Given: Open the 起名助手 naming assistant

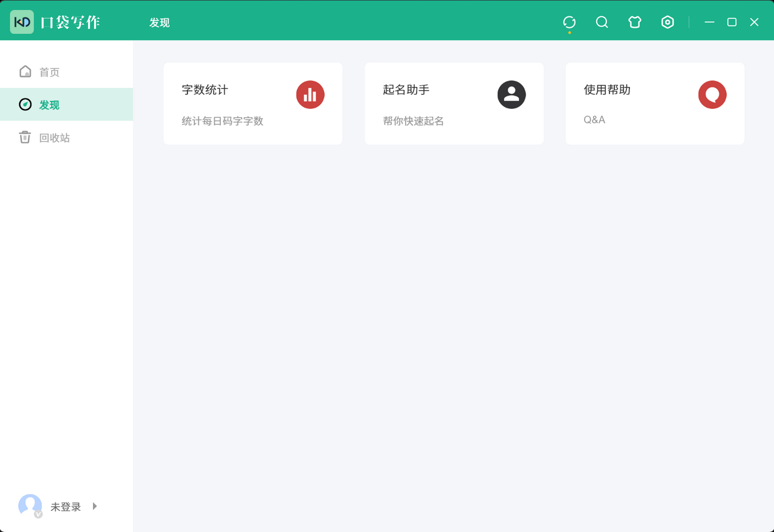Looking at the screenshot, I should [454, 103].
